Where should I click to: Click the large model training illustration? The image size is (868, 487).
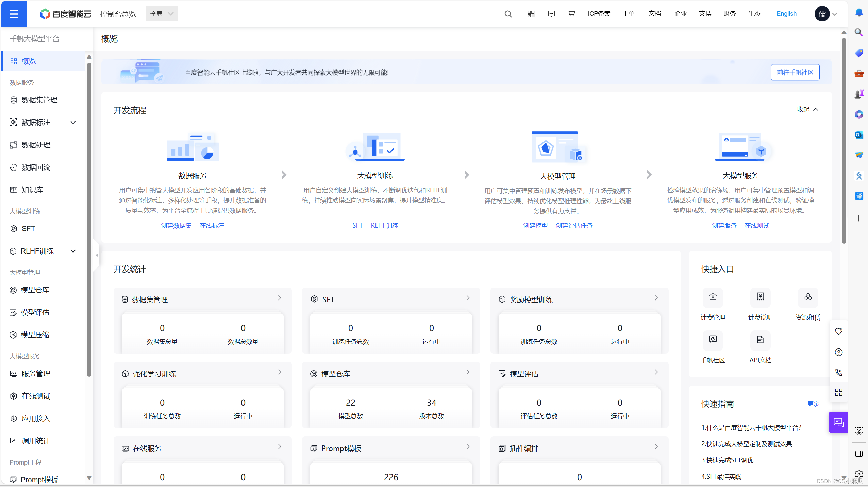[375, 146]
